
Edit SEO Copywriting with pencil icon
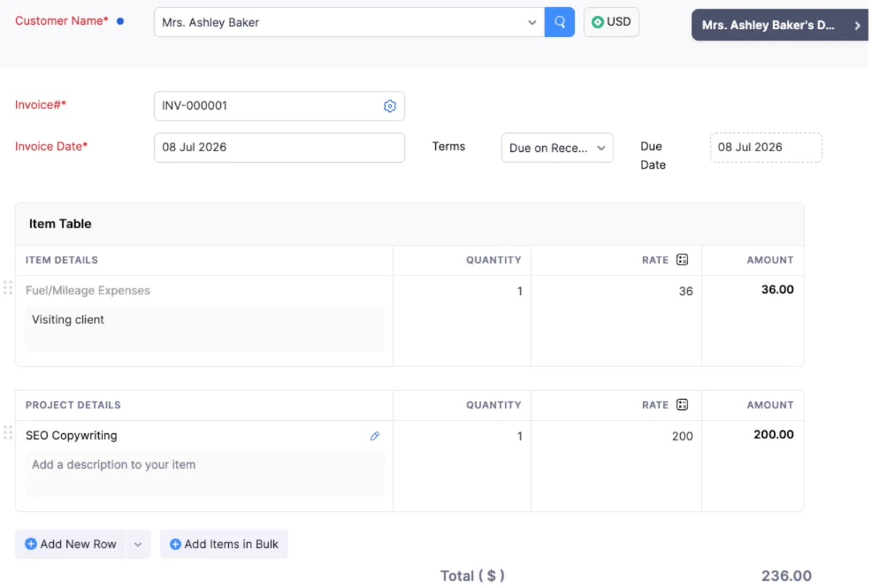[375, 436]
